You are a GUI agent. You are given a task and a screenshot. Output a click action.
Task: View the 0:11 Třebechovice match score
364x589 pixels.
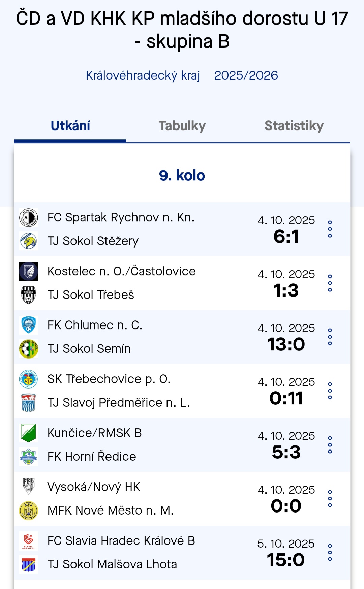point(286,398)
